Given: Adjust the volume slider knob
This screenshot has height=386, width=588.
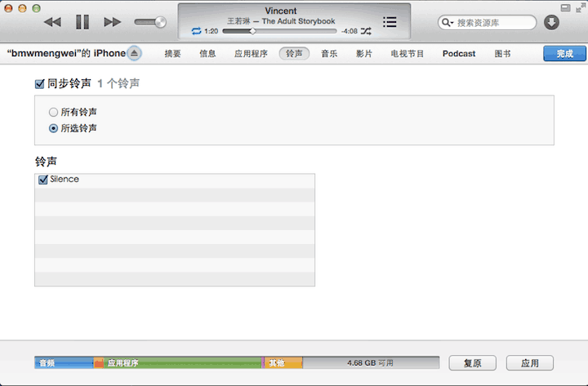Looking at the screenshot, I should [161, 22].
